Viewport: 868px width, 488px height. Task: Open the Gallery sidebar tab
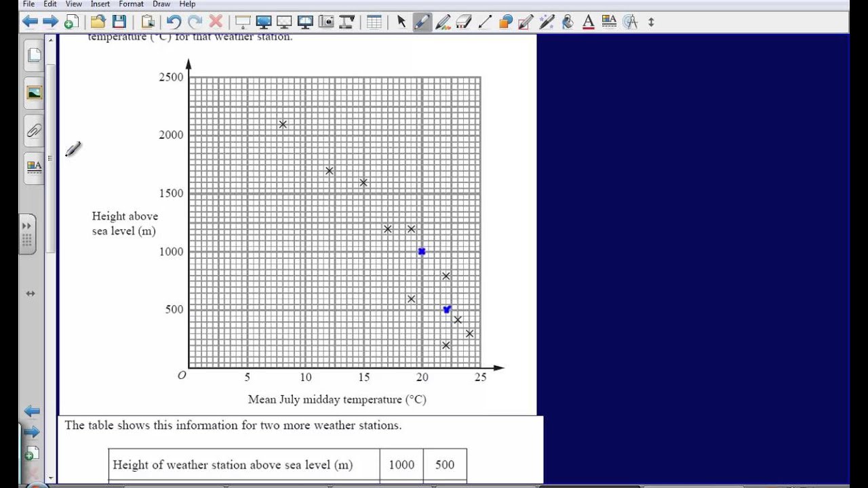34,93
